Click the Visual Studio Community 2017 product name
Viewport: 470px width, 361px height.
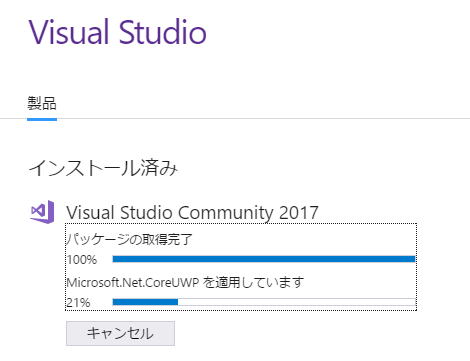[192, 212]
